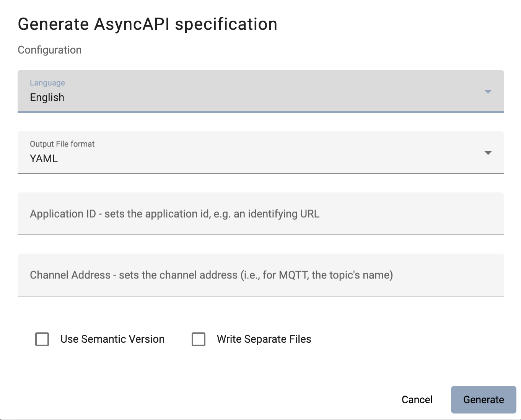The image size is (521, 420).
Task: Enable the Use Semantic Version checkbox
Action: (42, 339)
